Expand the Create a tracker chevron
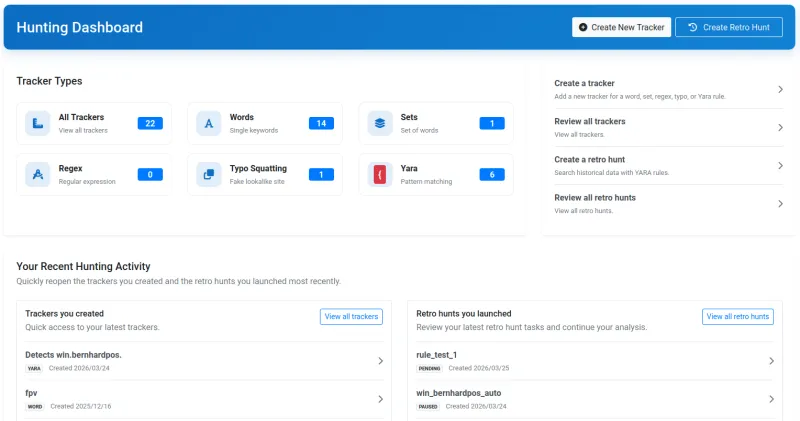This screenshot has width=800, height=421. point(780,89)
